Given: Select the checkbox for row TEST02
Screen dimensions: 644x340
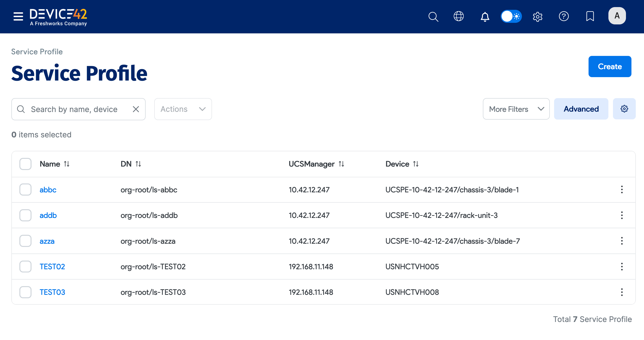Looking at the screenshot, I should tap(25, 267).
